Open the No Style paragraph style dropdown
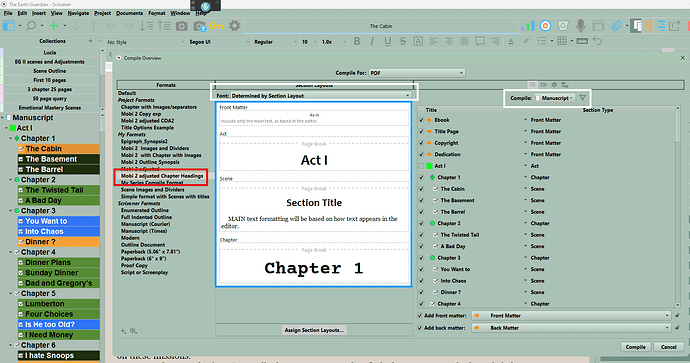The width and height of the screenshot is (690, 363). pos(146,42)
